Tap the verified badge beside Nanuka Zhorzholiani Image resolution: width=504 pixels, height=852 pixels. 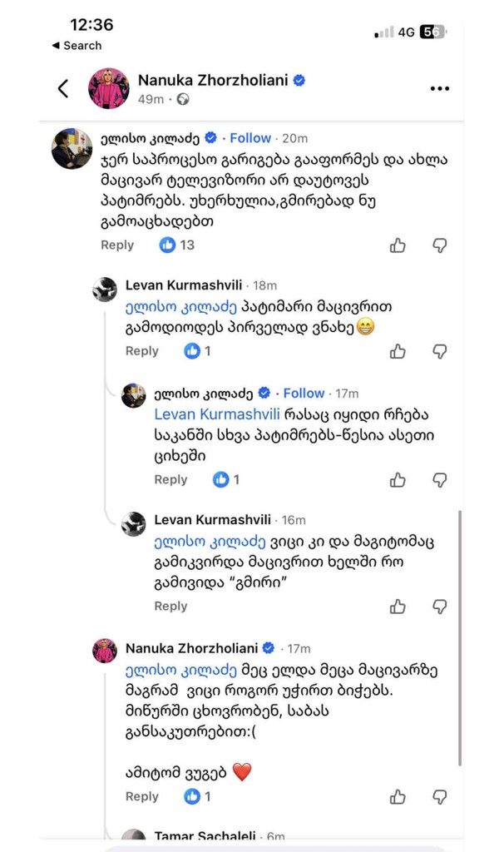tap(298, 80)
